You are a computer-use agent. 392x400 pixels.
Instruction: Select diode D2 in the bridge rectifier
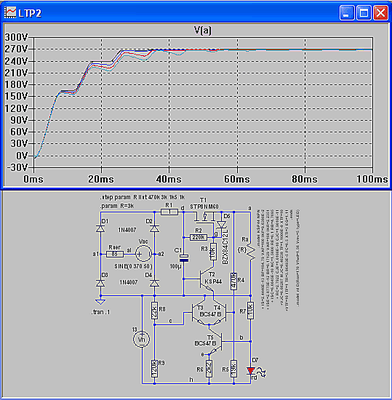[x=154, y=228]
